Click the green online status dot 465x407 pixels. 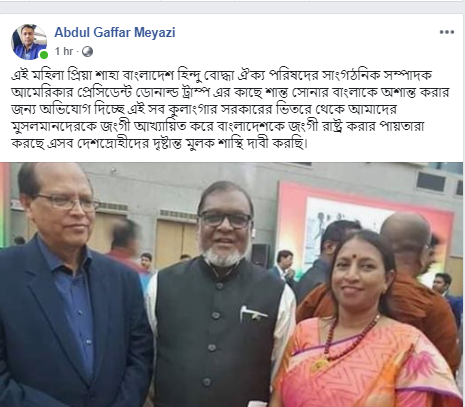coord(44,54)
